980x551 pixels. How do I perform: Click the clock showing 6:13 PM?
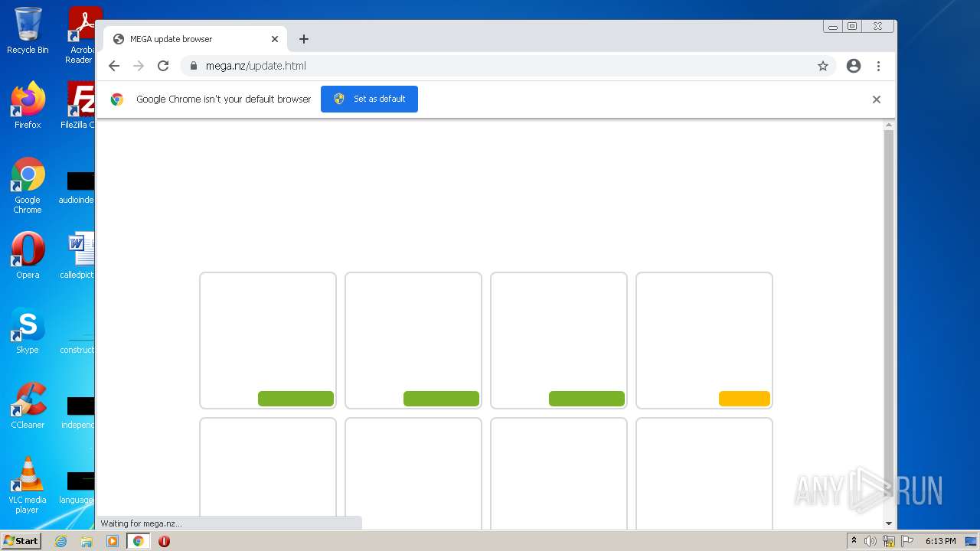point(940,541)
